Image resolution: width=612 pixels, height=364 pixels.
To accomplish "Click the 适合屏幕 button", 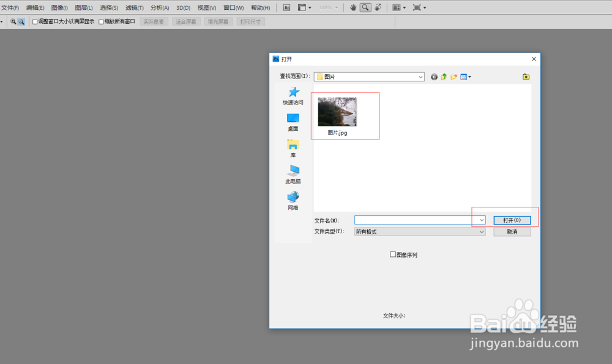I will click(x=186, y=21).
